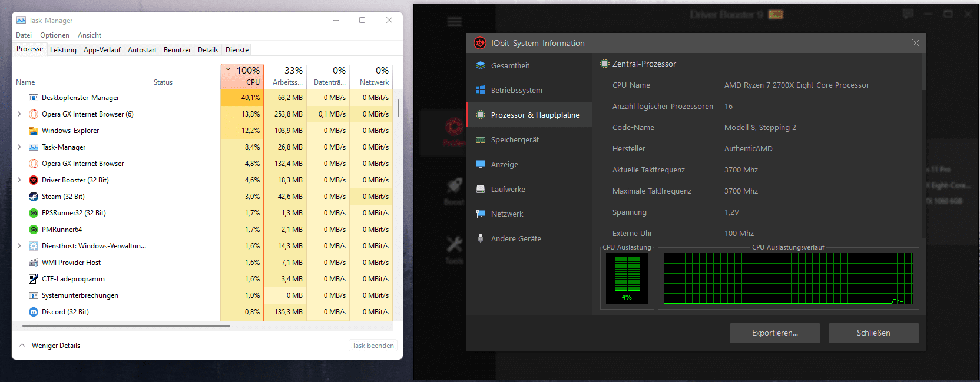The height and width of the screenshot is (382, 980).
Task: Switch to the Leistung tab
Action: point(63,50)
